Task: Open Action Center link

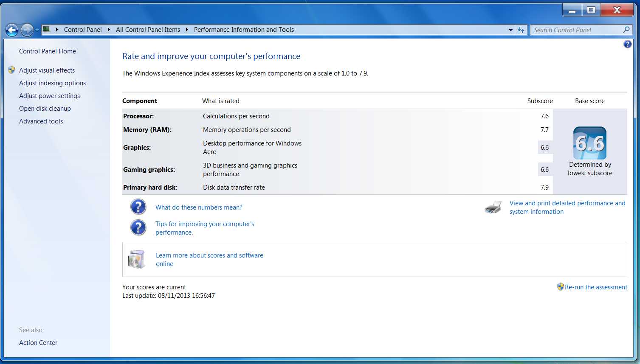Action: coord(38,343)
